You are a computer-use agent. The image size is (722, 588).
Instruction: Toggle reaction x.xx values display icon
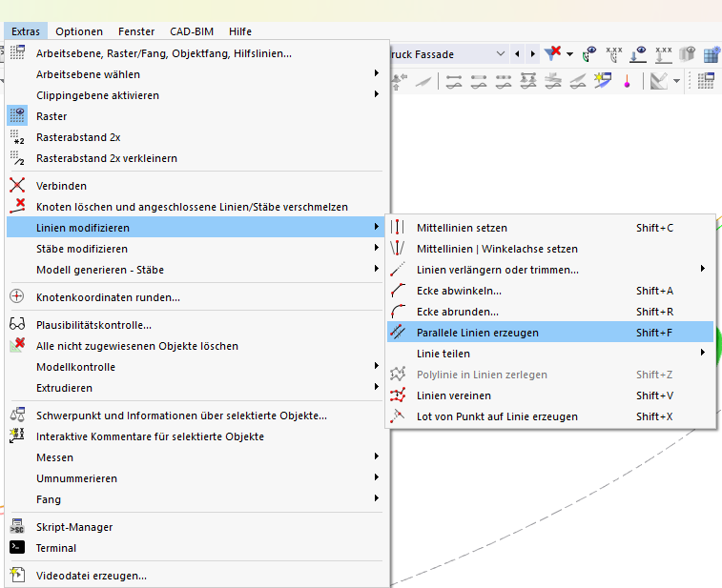(663, 53)
